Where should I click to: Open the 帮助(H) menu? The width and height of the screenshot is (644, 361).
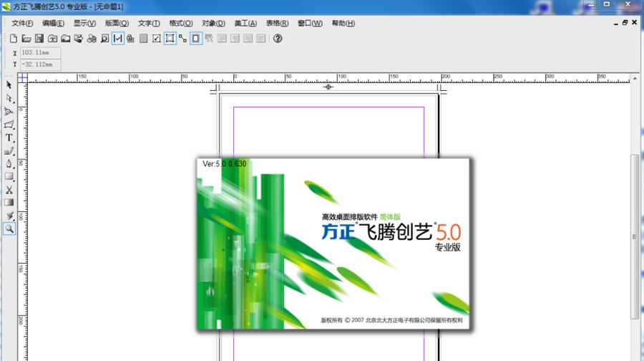pos(343,24)
